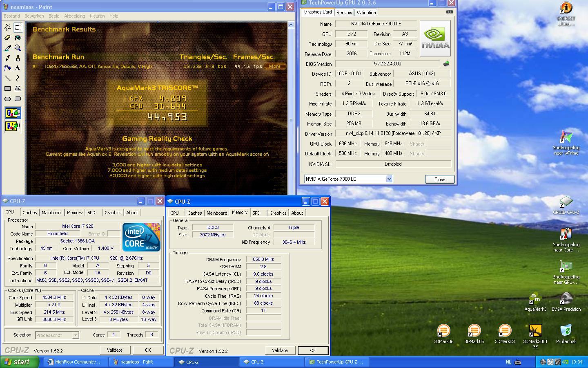Enable opaque selection mode in Paint options
This screenshot has height=368, width=588.
[13, 113]
